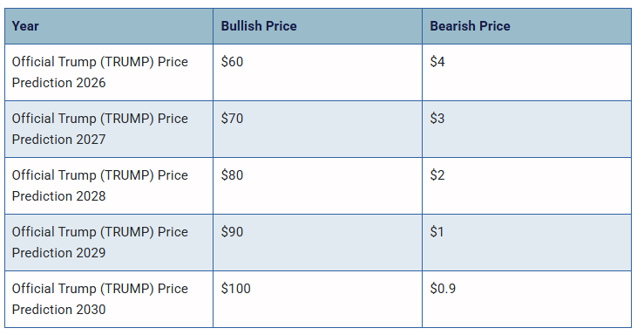
Task: Click the $60 bullish price cell
Action: [317, 72]
